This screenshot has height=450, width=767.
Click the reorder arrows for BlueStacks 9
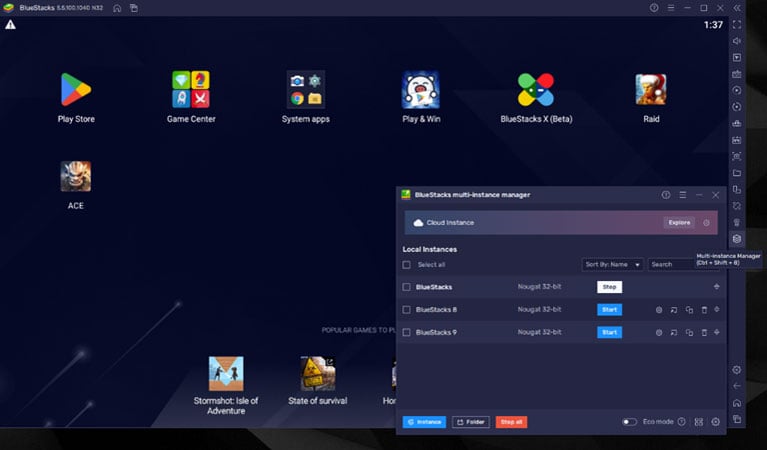[x=717, y=333]
